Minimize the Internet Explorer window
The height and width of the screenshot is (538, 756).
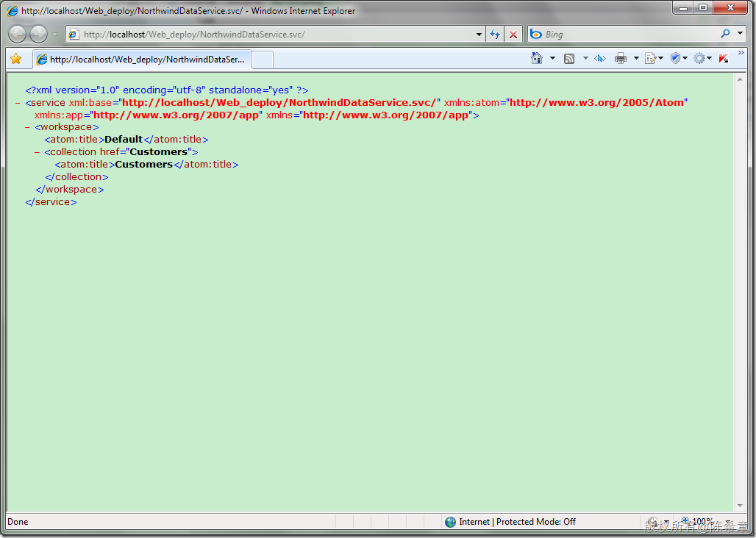pyautogui.click(x=683, y=7)
